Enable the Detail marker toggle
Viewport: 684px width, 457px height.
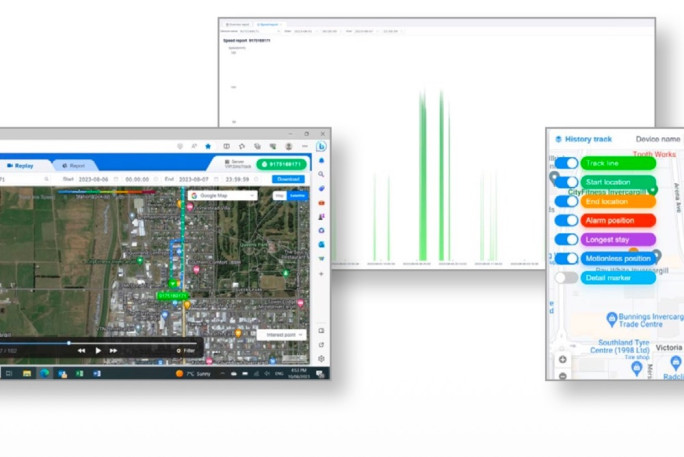pos(567,277)
